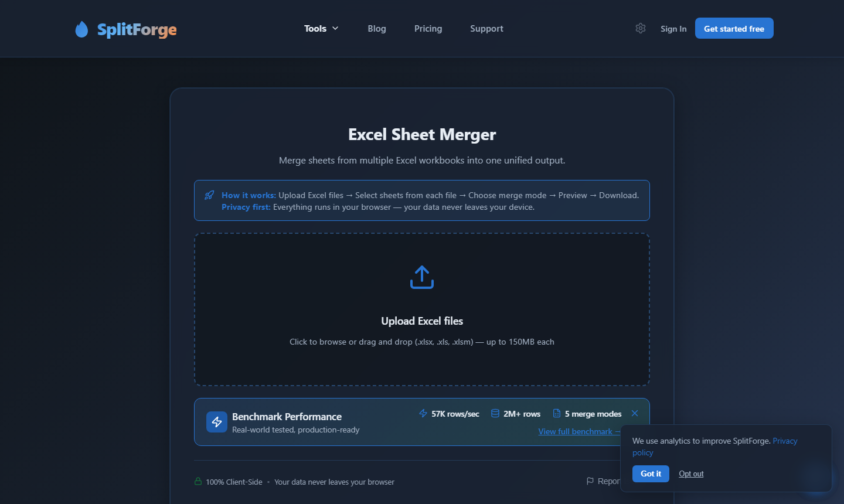Image resolution: width=844 pixels, height=504 pixels.
Task: Click Opt out of analytics
Action: 691,474
